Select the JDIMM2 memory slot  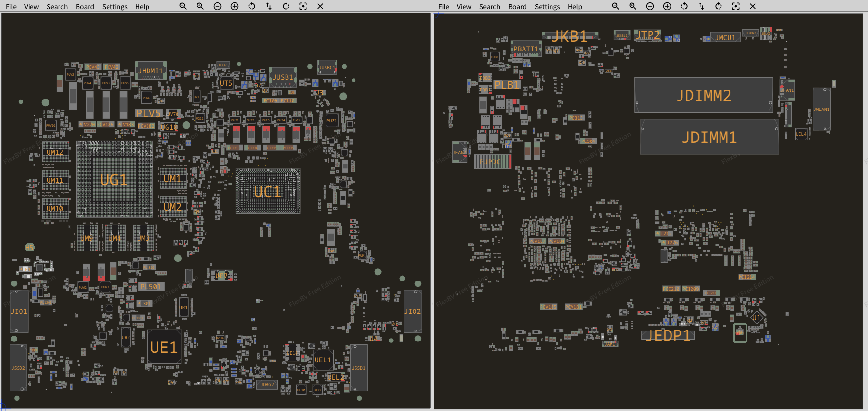coord(703,95)
